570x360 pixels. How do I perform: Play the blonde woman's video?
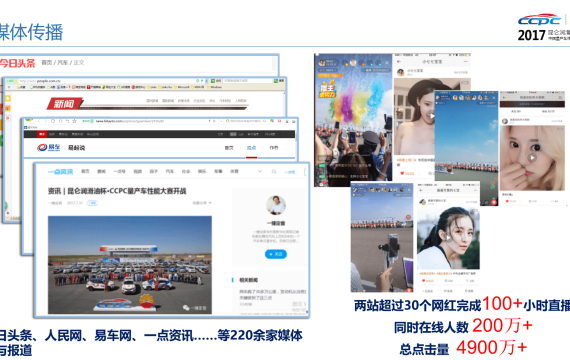(x=532, y=158)
